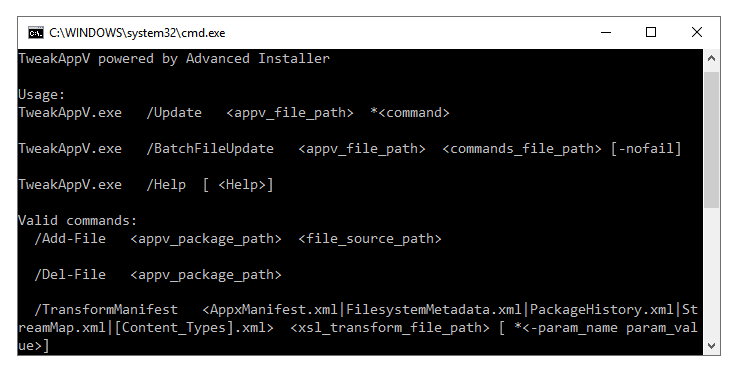The width and height of the screenshot is (742, 375).
Task: Click the vertical scrollbar thumb
Action: coord(711,140)
